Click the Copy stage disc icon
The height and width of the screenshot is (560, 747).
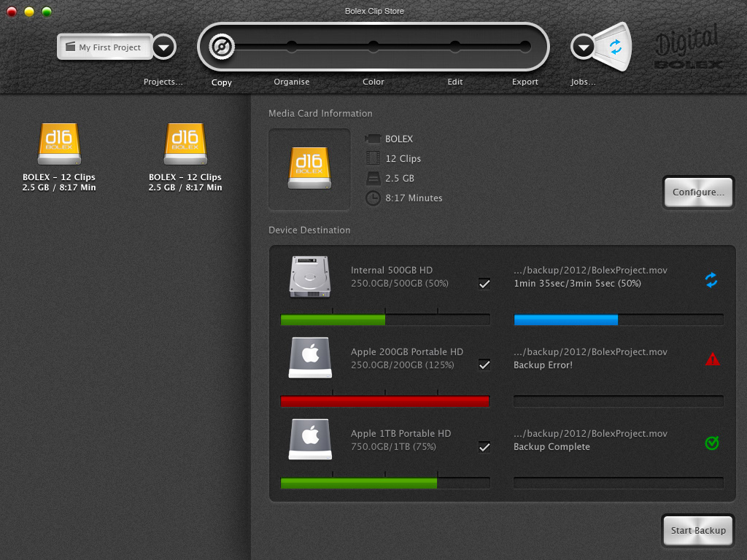(222, 47)
